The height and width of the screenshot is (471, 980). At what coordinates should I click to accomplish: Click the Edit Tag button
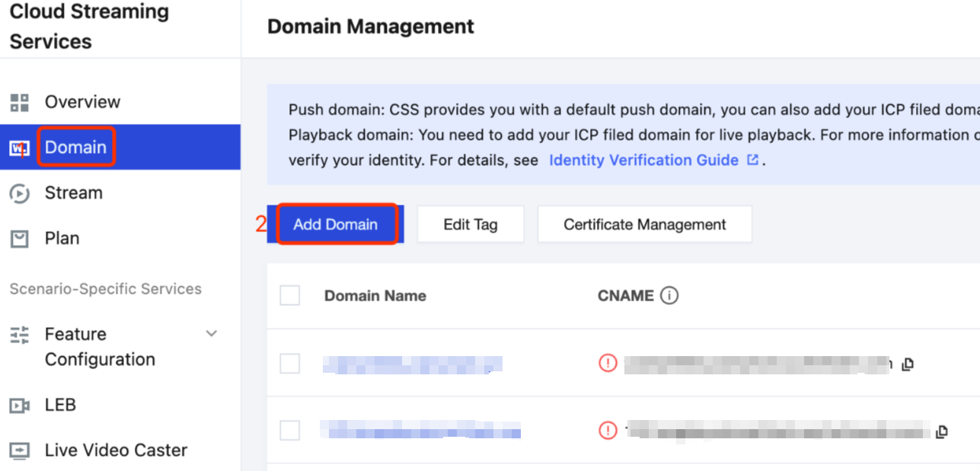click(471, 224)
